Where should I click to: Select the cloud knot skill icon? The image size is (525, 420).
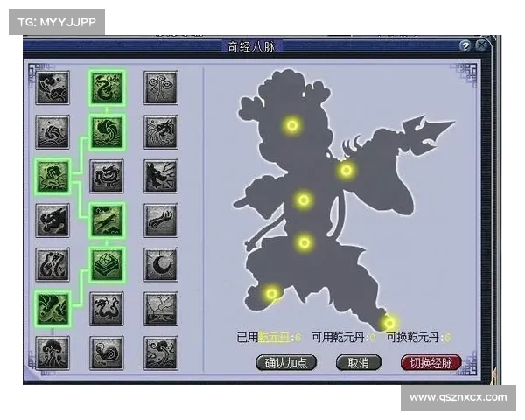160,87
